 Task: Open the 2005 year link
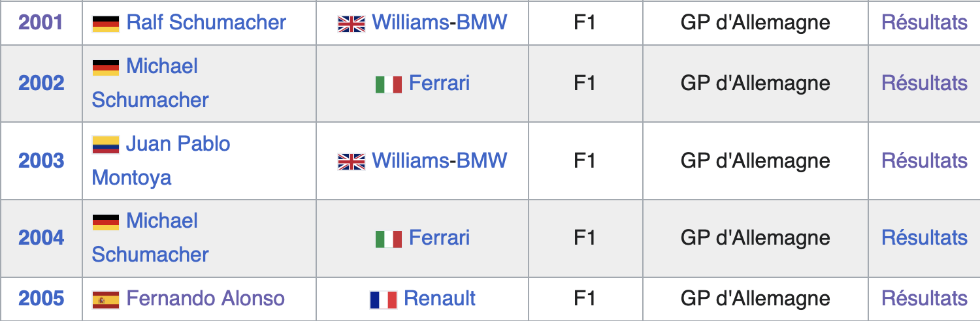pos(41,299)
